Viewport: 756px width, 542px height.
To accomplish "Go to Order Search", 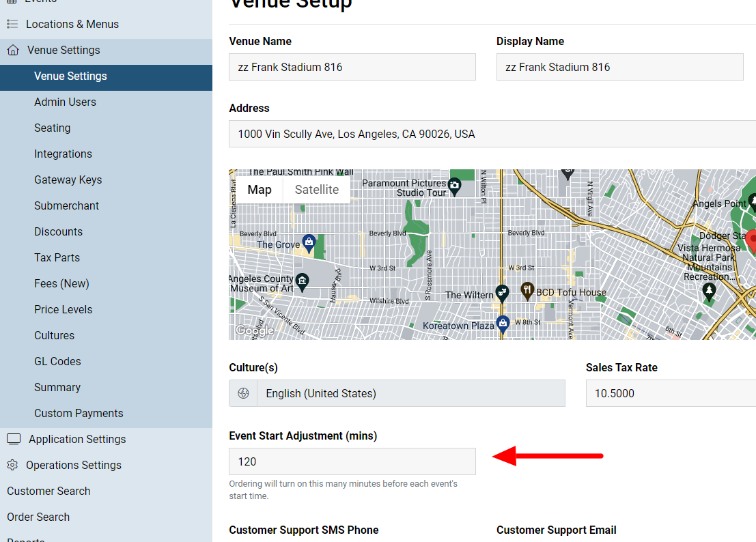I will tap(38, 517).
